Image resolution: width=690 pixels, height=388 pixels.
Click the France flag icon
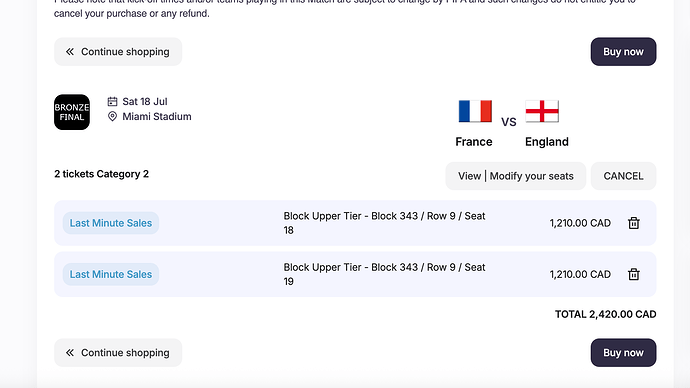tap(475, 111)
